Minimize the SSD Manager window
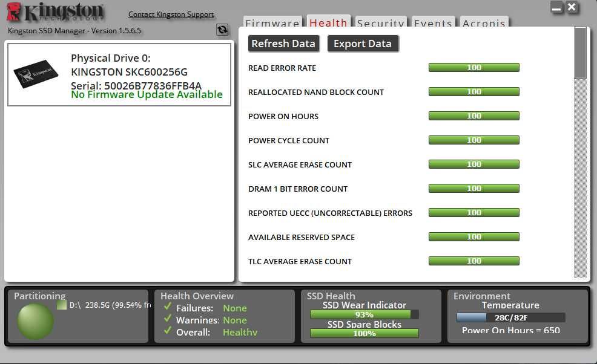 click(x=557, y=8)
